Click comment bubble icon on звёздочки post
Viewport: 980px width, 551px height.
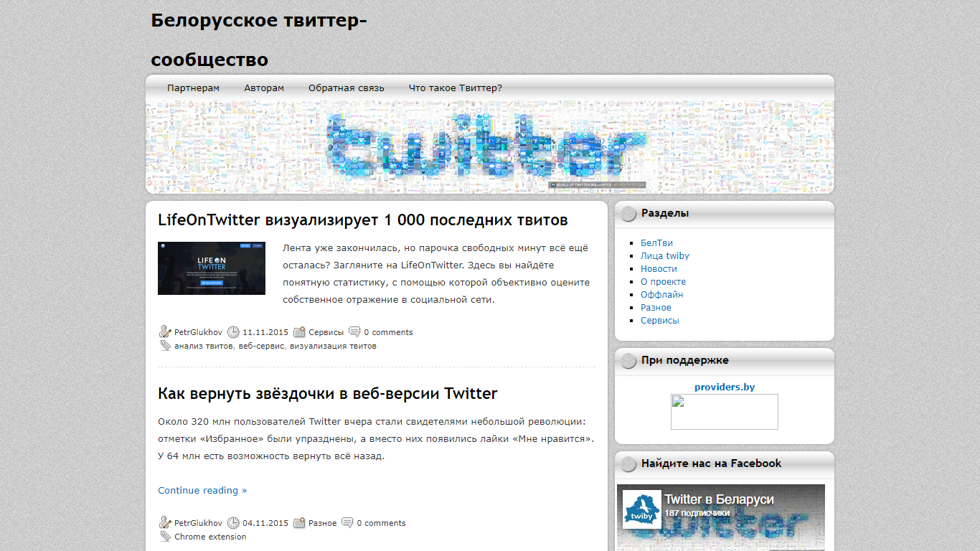coord(347,522)
